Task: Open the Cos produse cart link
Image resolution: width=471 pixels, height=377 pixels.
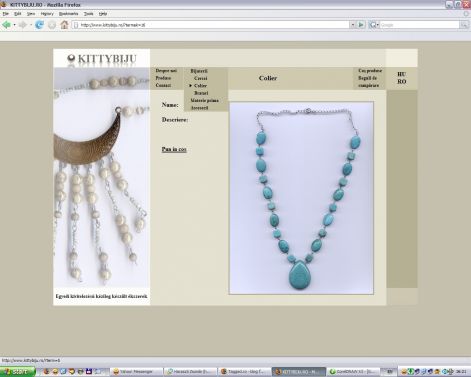Action: [370, 71]
